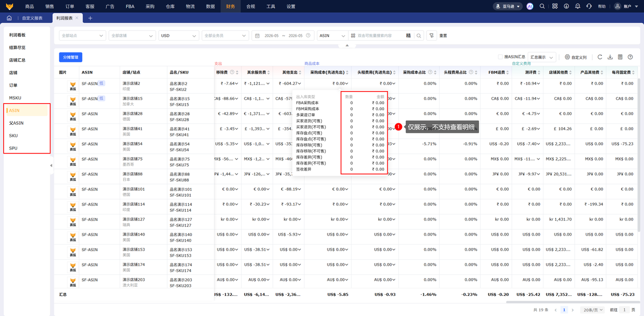Viewport: 644px width, 316px height.
Task: Open the advanced filter funnel icon
Action: click(431, 36)
